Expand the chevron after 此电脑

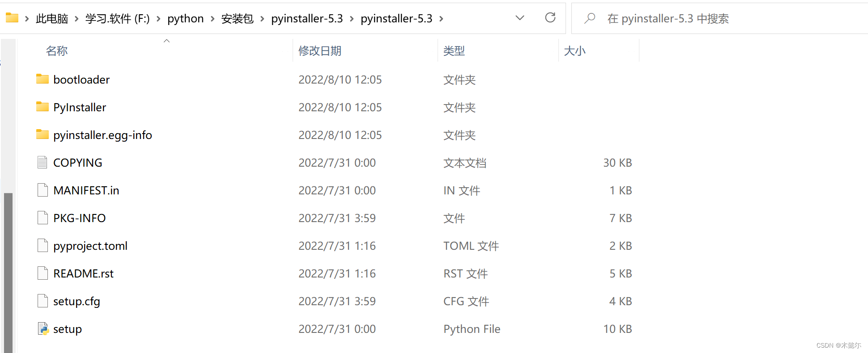(77, 18)
